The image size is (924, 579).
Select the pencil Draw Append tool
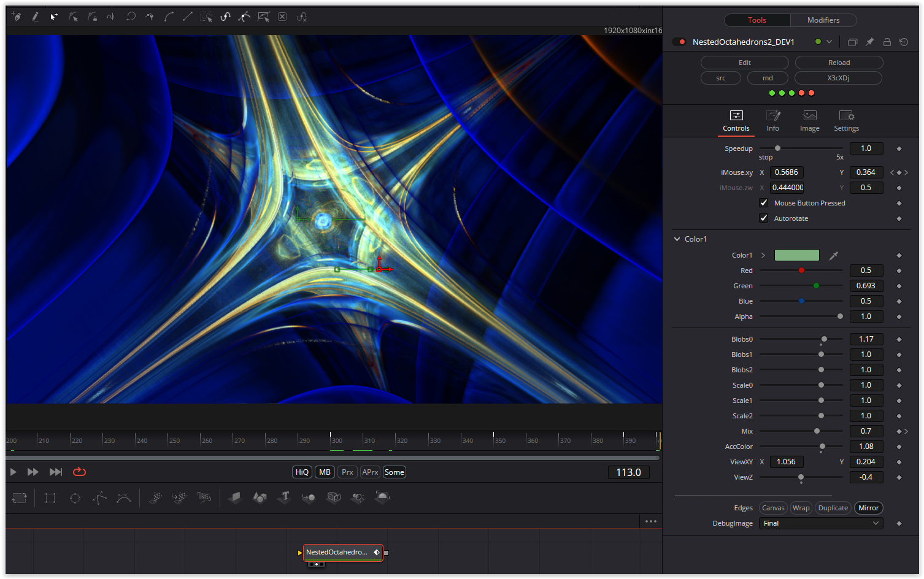coord(36,17)
